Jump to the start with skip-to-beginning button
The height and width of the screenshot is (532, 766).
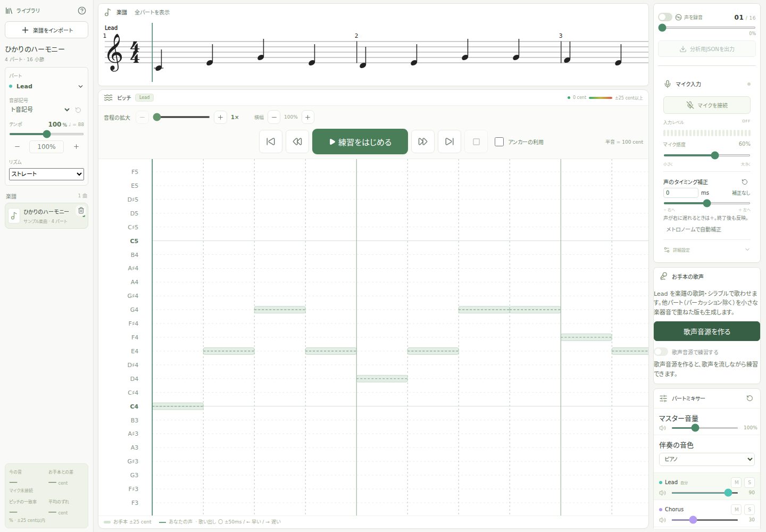click(271, 142)
